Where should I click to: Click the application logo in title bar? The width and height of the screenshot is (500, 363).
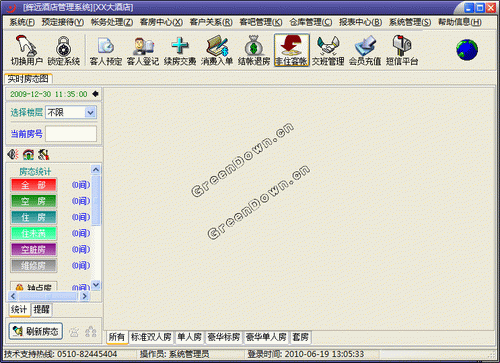(x=12, y=7)
